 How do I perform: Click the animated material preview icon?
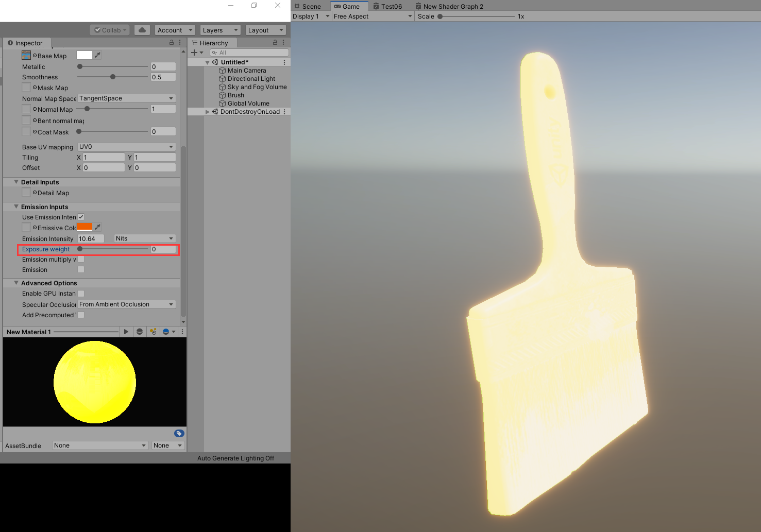pos(126,331)
